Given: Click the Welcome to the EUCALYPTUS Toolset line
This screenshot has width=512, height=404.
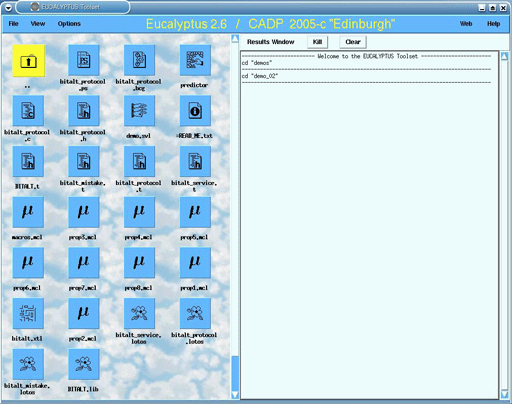Looking at the screenshot, I should 367,56.
